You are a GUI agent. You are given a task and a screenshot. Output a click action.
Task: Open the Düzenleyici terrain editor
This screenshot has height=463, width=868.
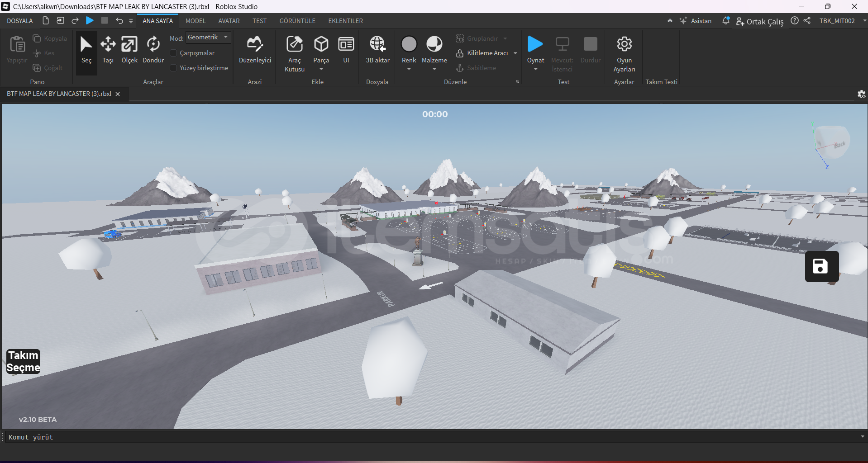[x=255, y=51]
